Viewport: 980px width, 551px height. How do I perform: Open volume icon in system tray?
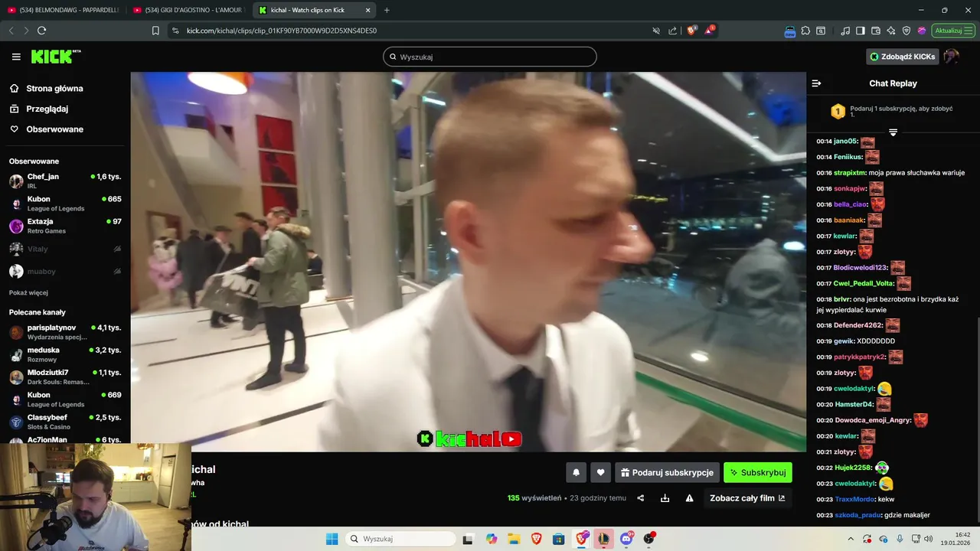[x=928, y=539]
